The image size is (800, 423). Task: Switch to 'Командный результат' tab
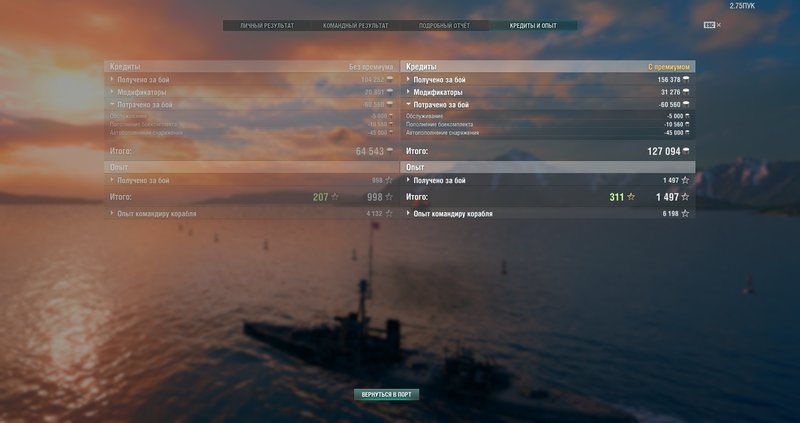pos(356,26)
